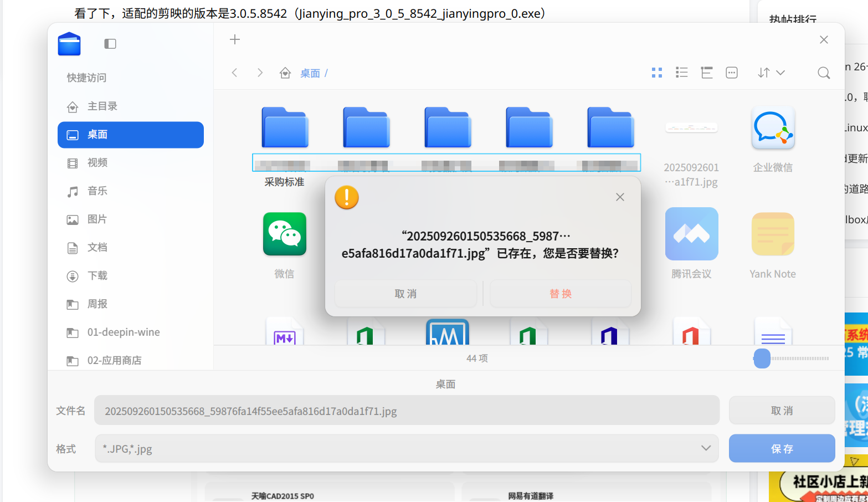This screenshot has height=502, width=868.
Task: Click 保存 in the save dialog
Action: pyautogui.click(x=782, y=449)
